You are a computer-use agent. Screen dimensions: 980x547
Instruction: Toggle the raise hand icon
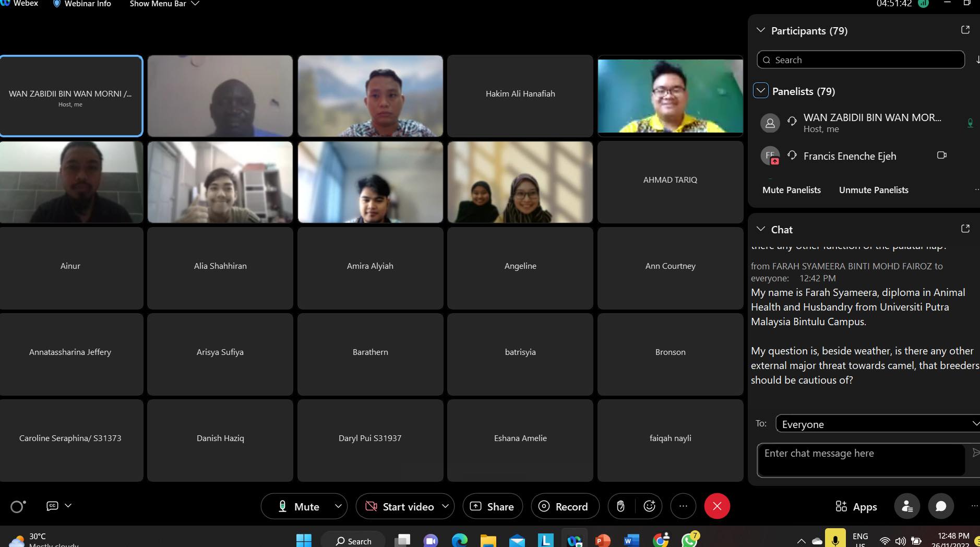620,506
